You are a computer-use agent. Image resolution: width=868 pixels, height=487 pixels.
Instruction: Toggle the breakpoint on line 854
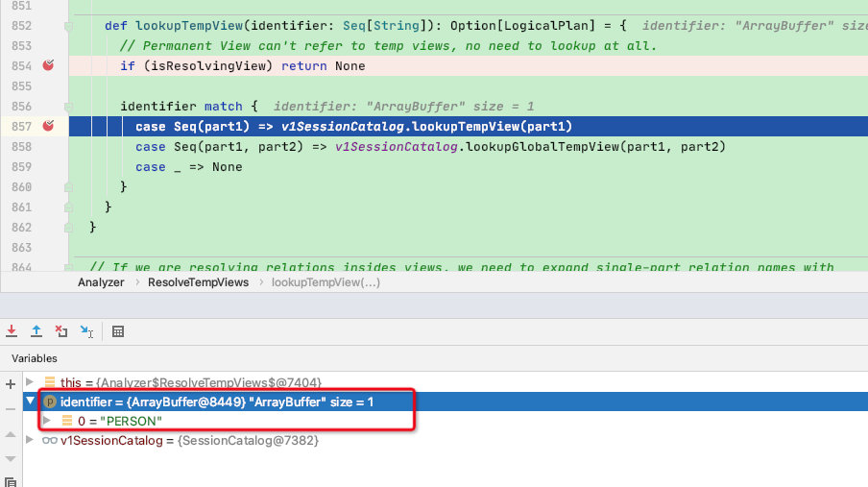[x=48, y=65]
